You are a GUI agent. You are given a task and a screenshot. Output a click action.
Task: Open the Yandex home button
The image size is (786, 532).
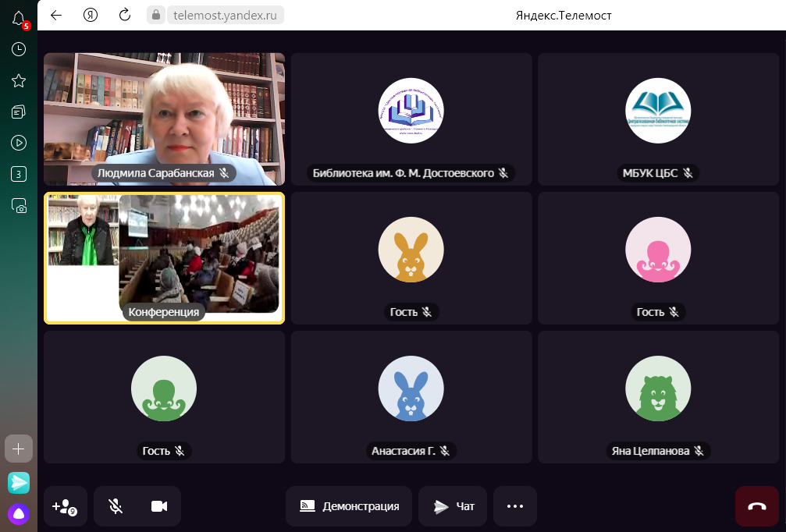[x=91, y=15]
